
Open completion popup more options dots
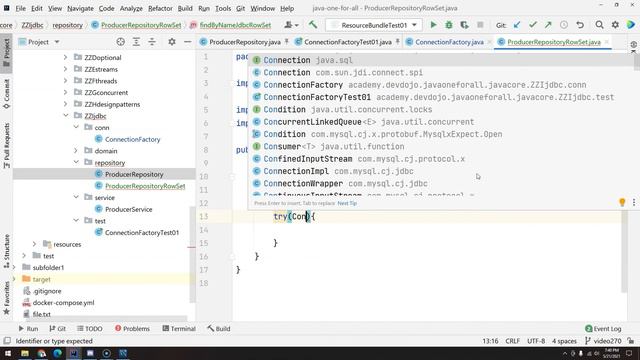click(x=634, y=202)
